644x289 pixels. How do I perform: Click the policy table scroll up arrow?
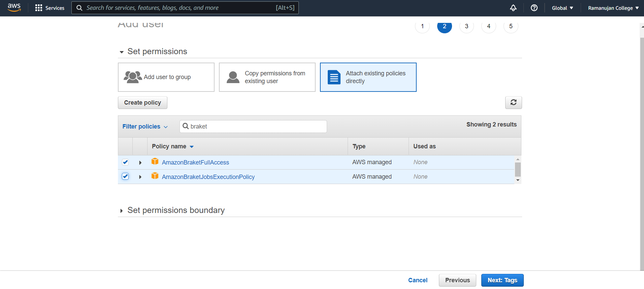(x=518, y=159)
